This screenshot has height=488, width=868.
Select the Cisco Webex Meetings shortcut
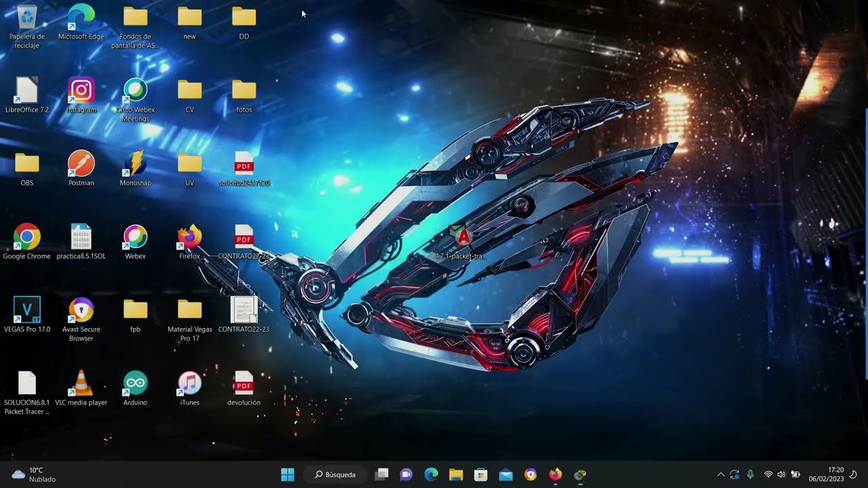(x=136, y=100)
